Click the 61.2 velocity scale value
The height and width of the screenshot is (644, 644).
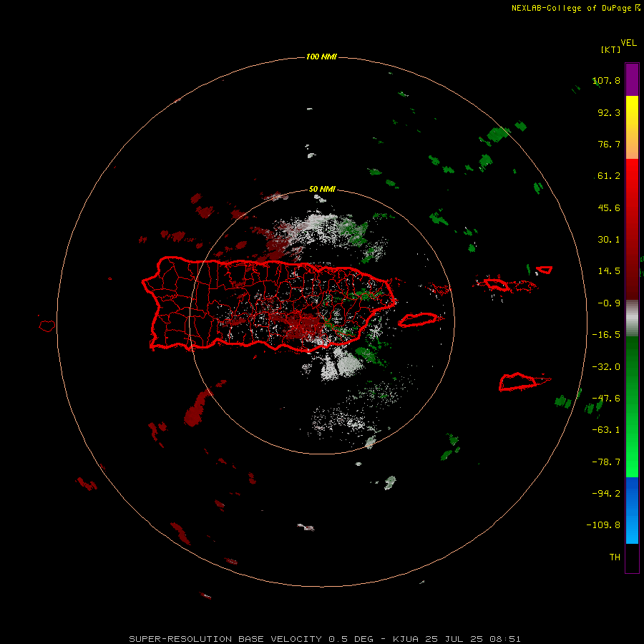(609, 176)
